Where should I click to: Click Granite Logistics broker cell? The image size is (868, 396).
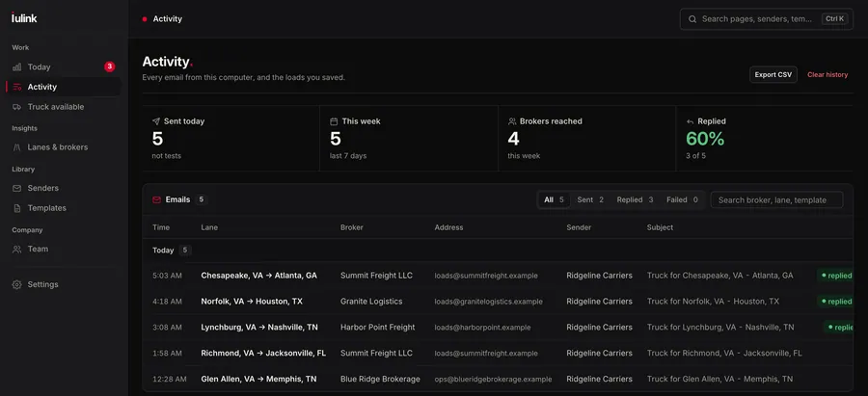point(371,302)
